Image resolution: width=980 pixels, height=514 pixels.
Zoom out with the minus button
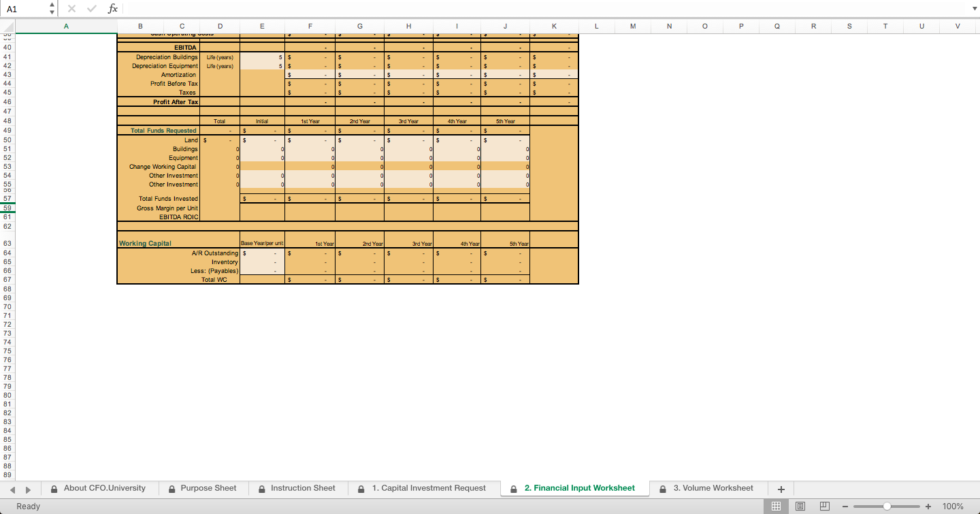pos(845,507)
